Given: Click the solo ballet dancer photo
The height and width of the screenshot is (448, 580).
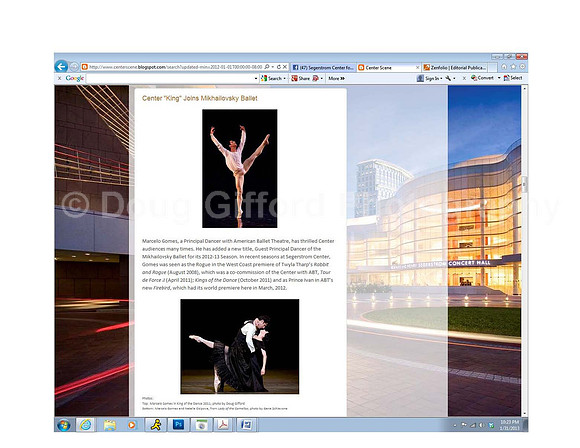Looking at the screenshot, I should (240, 168).
